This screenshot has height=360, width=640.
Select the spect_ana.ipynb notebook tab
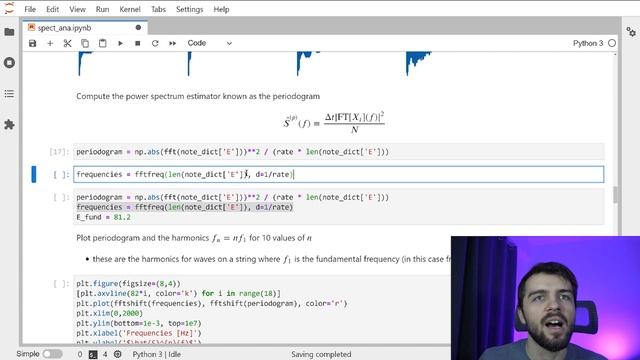pyautogui.click(x=85, y=28)
